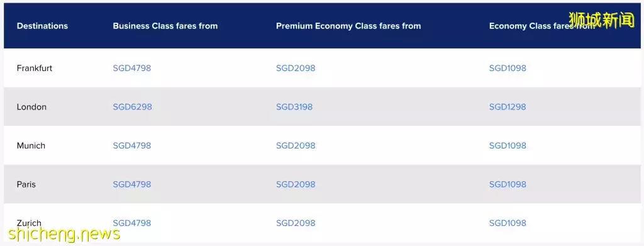Image resolution: width=644 pixels, height=246 pixels.
Task: Select London Business Class fare SGD6298
Action: tap(132, 107)
